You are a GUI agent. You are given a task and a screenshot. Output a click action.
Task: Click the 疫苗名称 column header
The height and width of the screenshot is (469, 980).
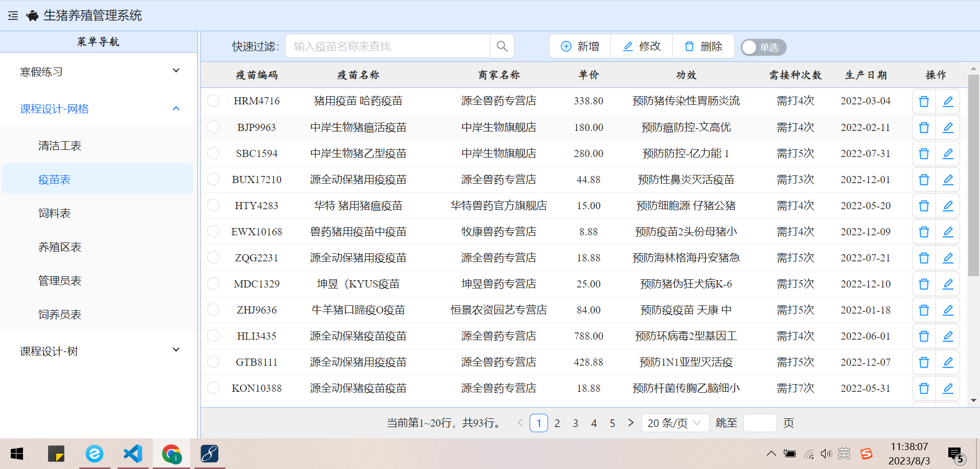(x=358, y=75)
